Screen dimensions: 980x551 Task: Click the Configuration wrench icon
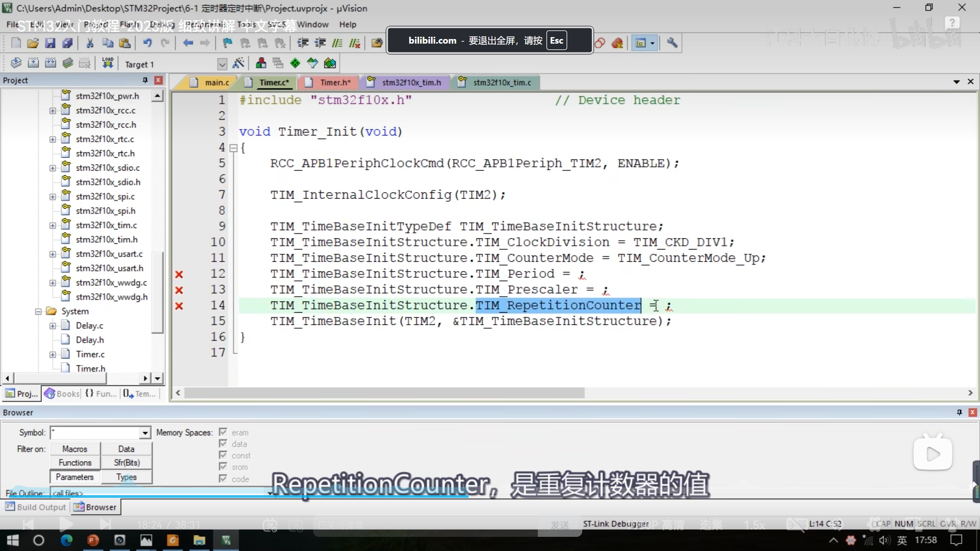pos(672,43)
